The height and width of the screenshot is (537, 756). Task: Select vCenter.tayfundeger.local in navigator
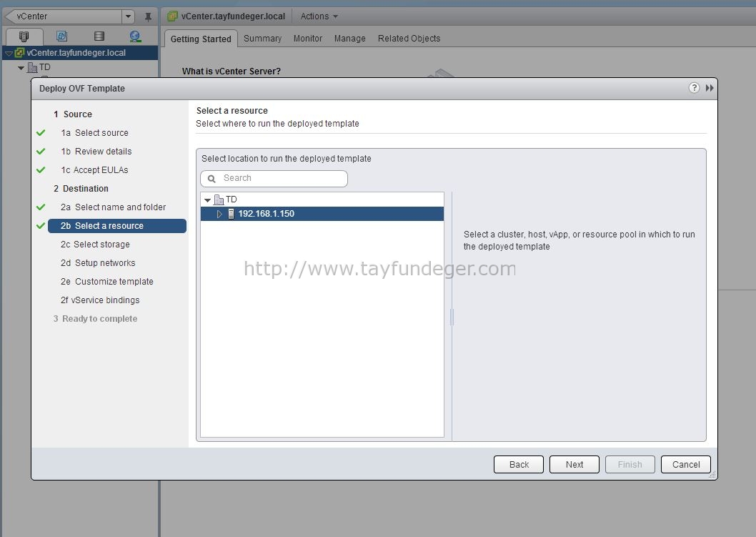pyautogui.click(x=76, y=53)
